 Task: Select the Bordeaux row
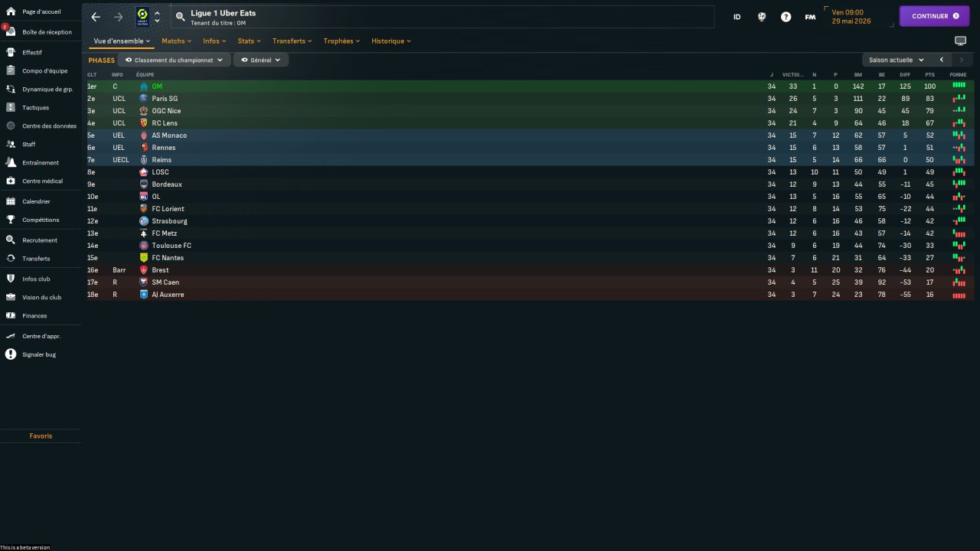click(531, 184)
